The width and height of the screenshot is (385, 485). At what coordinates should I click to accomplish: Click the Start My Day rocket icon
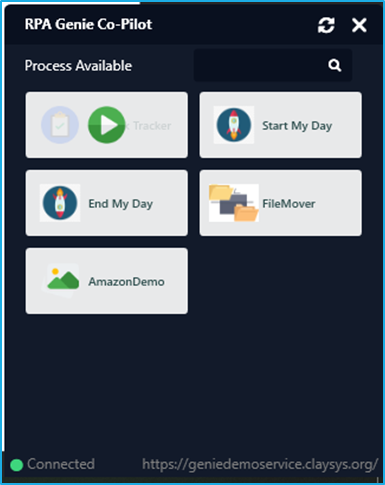coord(234,125)
